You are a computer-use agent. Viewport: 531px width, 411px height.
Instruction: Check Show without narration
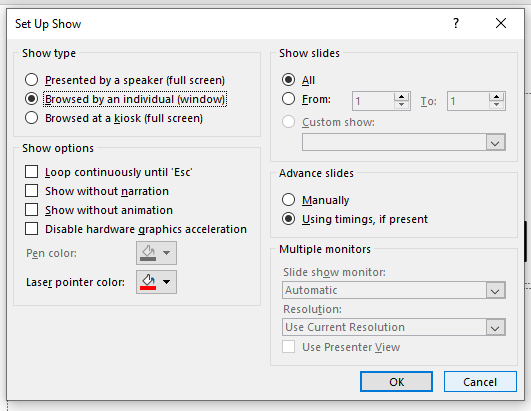pyautogui.click(x=31, y=191)
